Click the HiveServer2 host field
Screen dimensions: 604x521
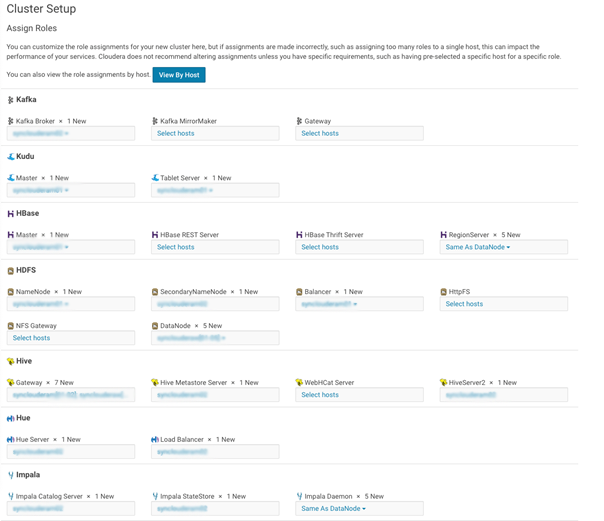pos(503,395)
